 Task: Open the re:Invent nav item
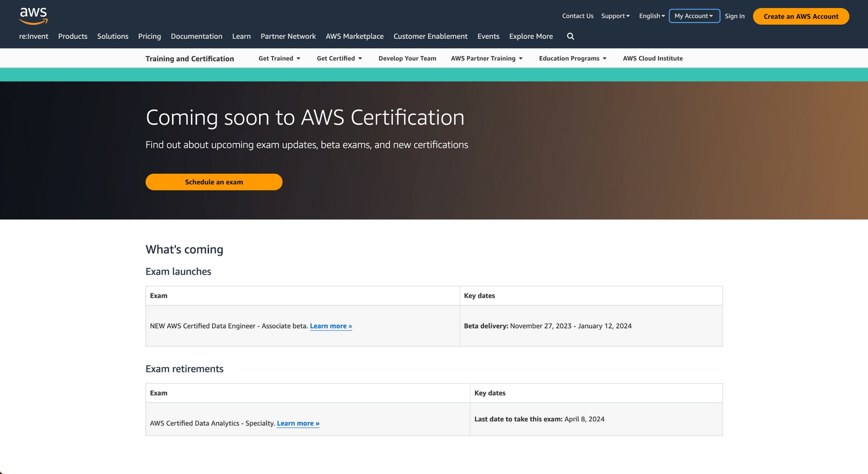coord(34,36)
